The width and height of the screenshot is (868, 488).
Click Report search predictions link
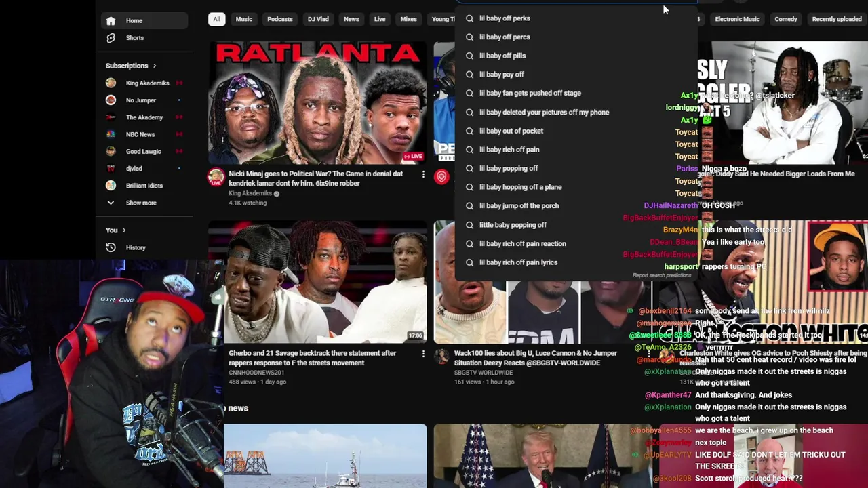pos(662,276)
